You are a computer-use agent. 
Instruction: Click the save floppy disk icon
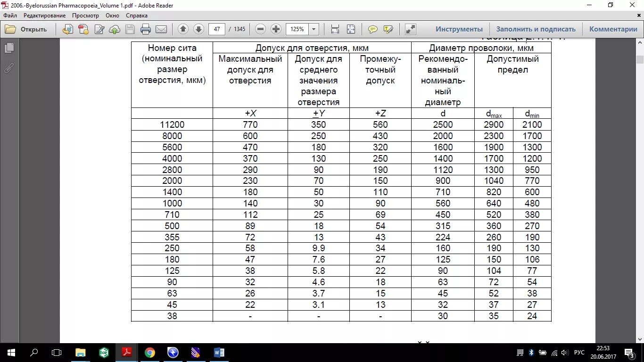tap(130, 29)
